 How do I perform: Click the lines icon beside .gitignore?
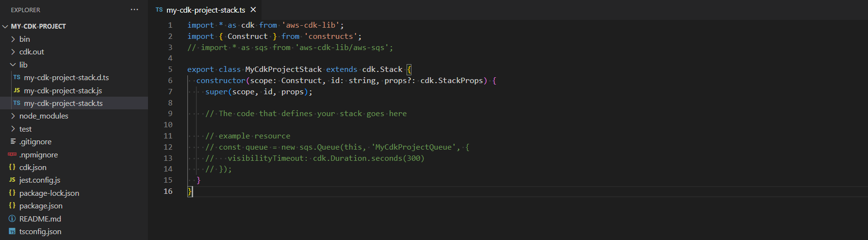13,142
